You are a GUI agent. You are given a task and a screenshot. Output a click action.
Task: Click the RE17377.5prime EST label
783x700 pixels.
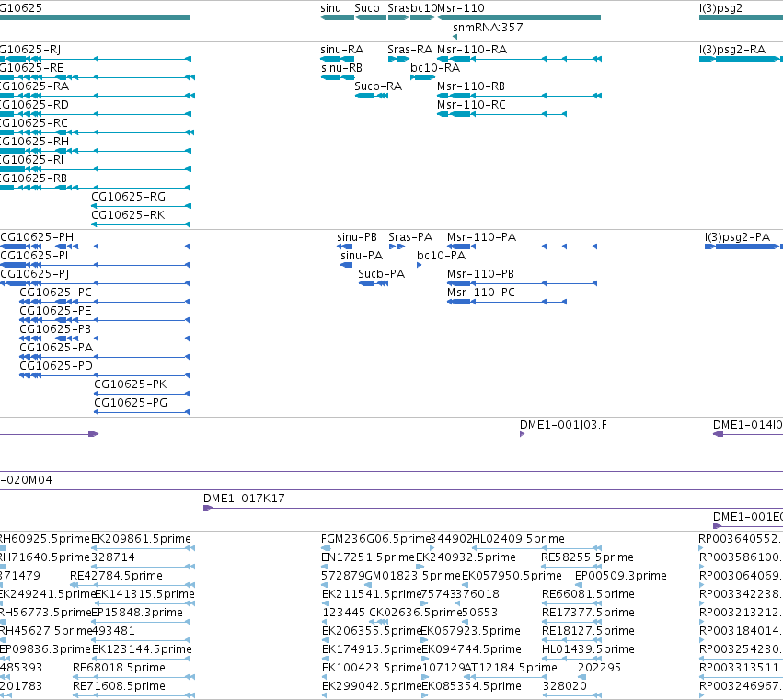tap(588, 613)
